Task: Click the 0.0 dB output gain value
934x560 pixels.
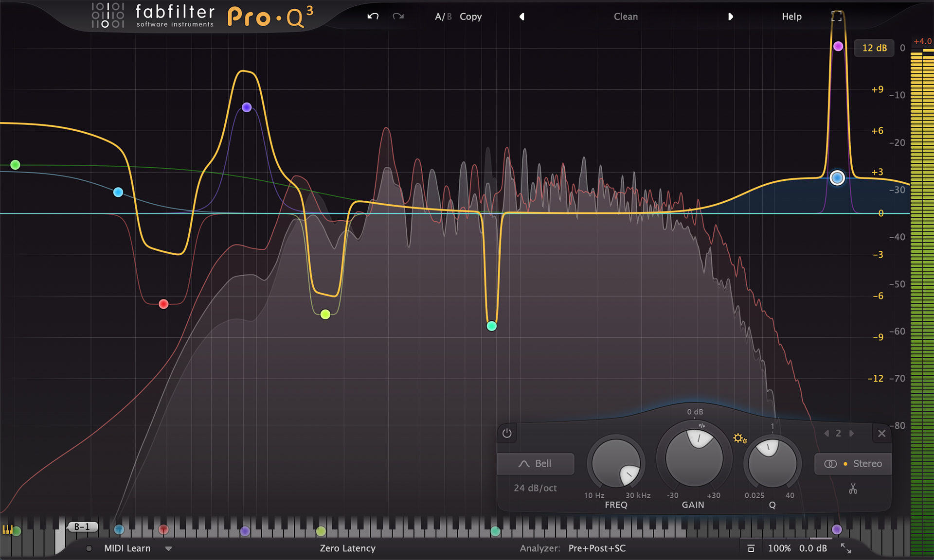Action: coord(813,548)
